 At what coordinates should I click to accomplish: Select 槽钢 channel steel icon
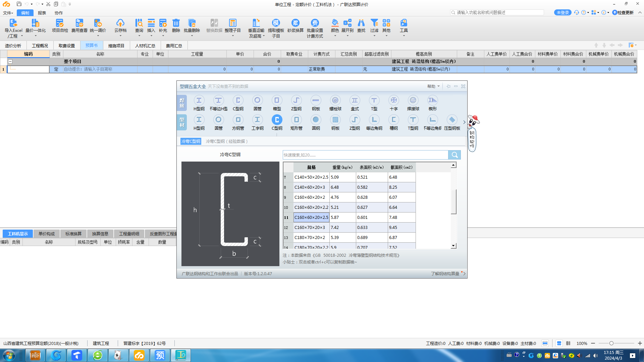point(393,120)
